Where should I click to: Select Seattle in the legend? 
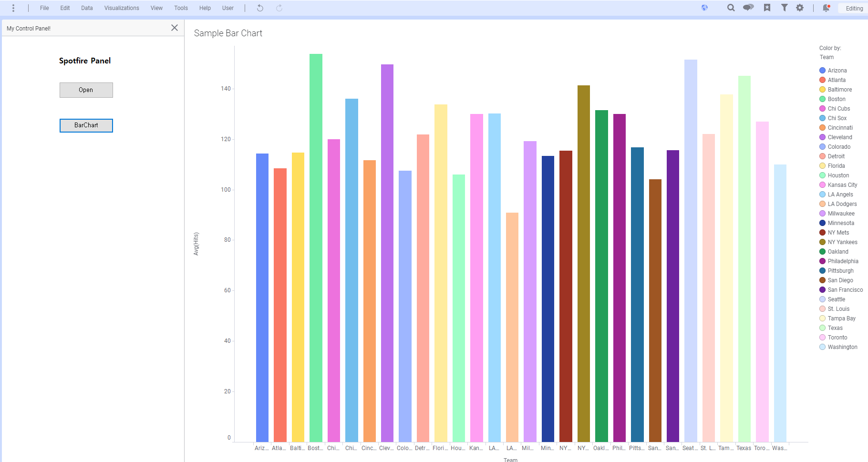(x=832, y=299)
